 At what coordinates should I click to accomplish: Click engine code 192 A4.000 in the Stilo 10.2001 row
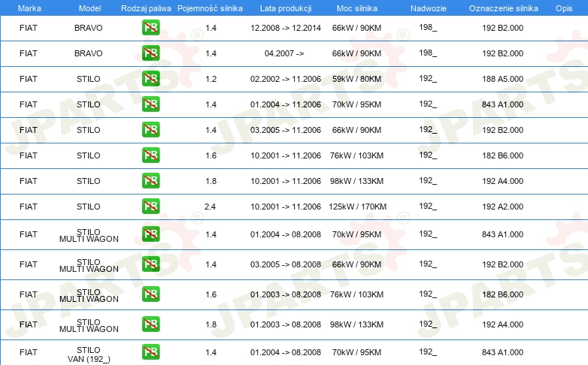pos(502,181)
